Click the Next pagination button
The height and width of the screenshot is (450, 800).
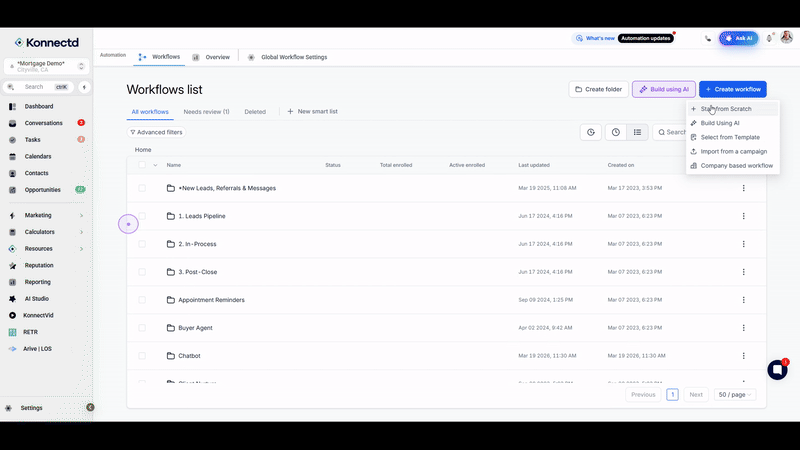click(x=696, y=395)
